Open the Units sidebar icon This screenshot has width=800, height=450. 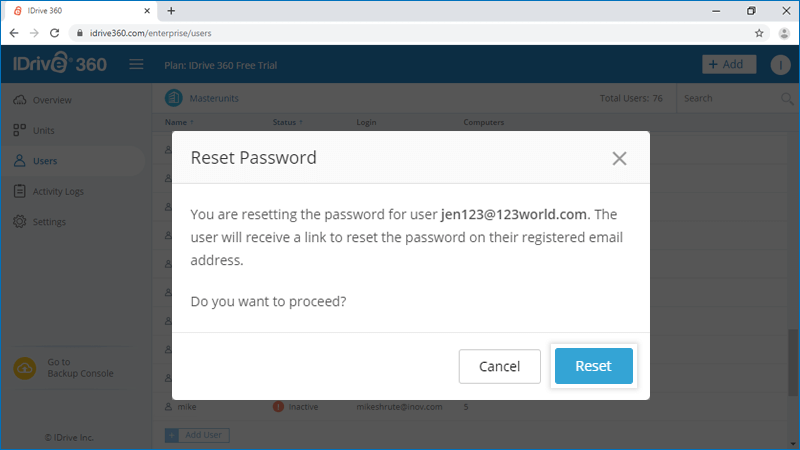pyautogui.click(x=19, y=130)
